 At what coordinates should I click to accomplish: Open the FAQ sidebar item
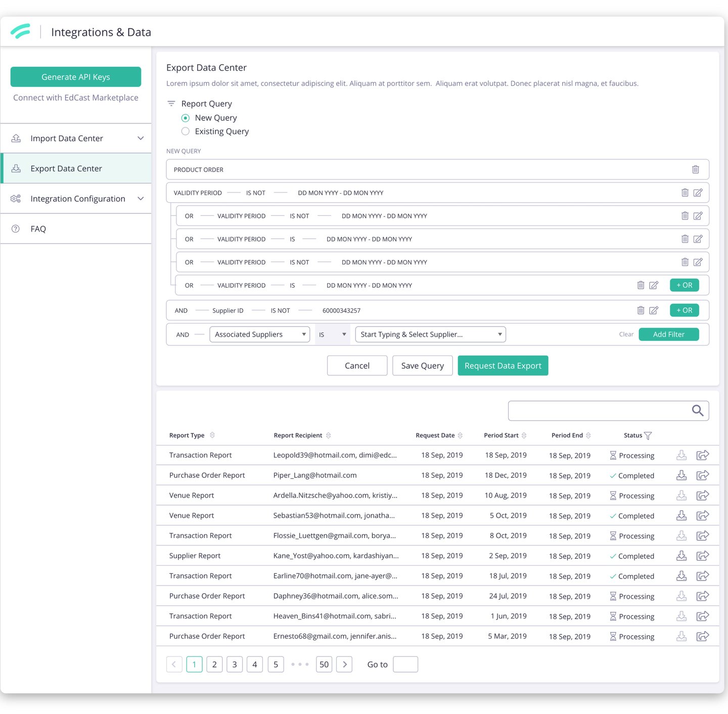point(76,229)
